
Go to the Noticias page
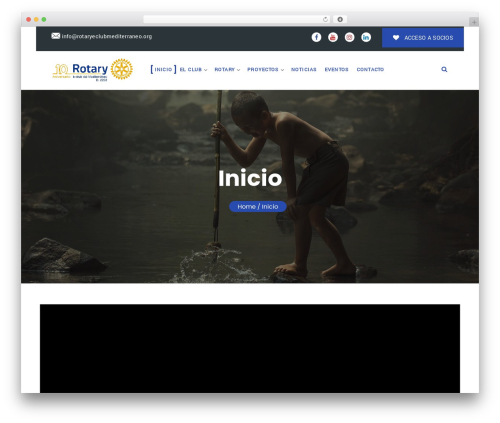point(304,69)
